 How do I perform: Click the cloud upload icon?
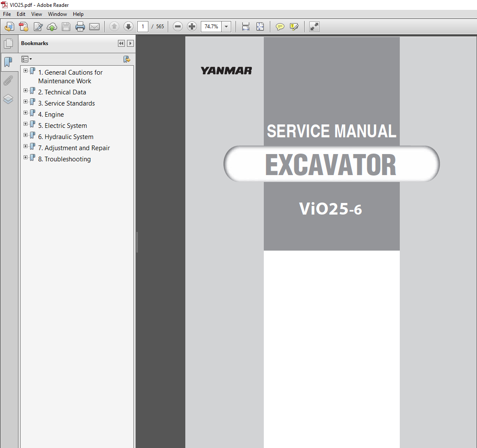(x=52, y=27)
